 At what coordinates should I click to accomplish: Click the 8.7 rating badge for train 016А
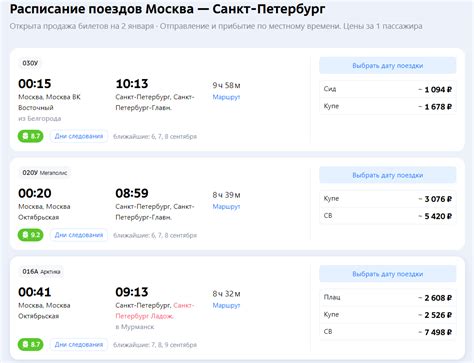30,344
